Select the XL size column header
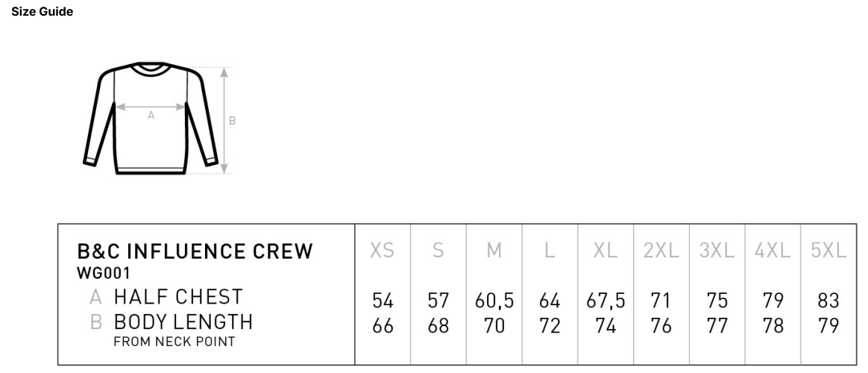This screenshot has width=868, height=373. coord(606,251)
